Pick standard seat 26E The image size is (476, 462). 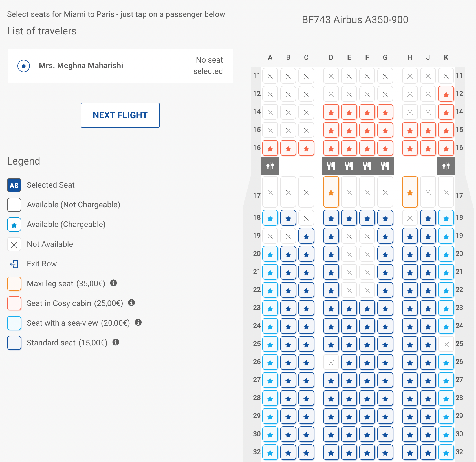point(349,362)
